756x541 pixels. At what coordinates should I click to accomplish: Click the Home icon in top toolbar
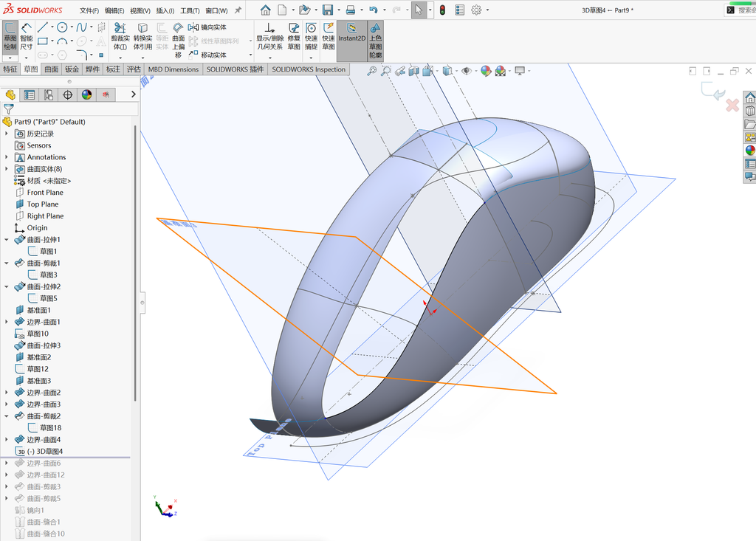coord(265,10)
